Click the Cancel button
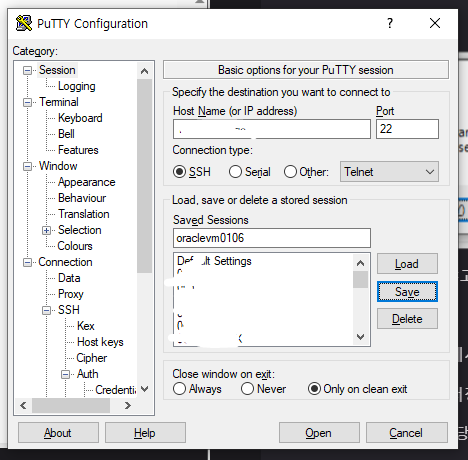 [x=407, y=433]
